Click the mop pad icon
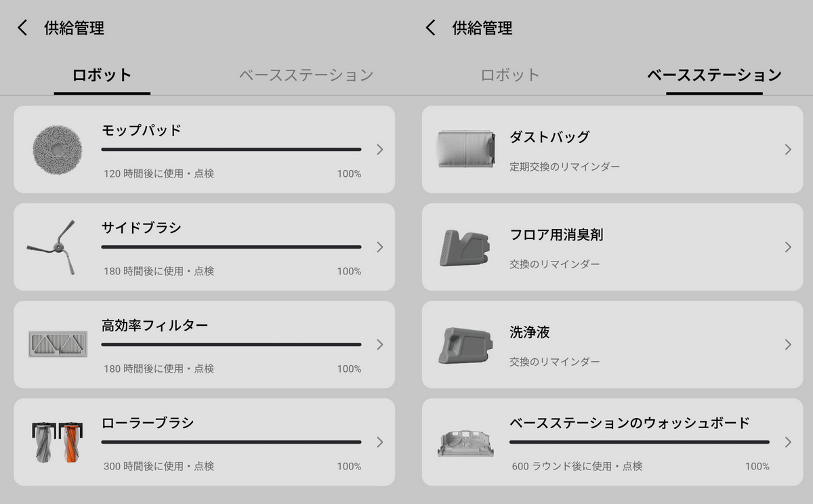The height and width of the screenshot is (504, 813). click(58, 149)
